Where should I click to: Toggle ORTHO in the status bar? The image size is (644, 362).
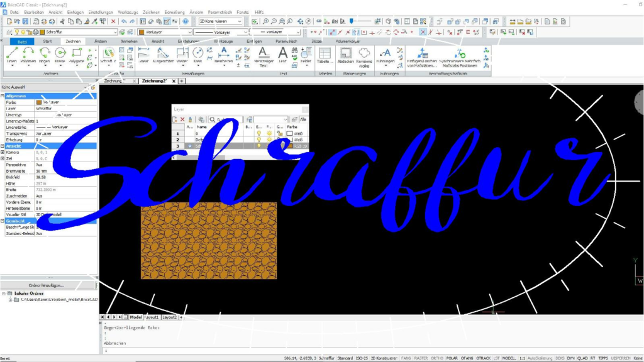pyautogui.click(x=436, y=358)
